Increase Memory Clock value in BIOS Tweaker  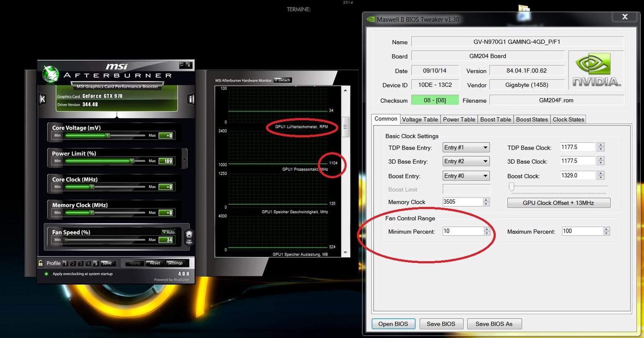coord(486,200)
